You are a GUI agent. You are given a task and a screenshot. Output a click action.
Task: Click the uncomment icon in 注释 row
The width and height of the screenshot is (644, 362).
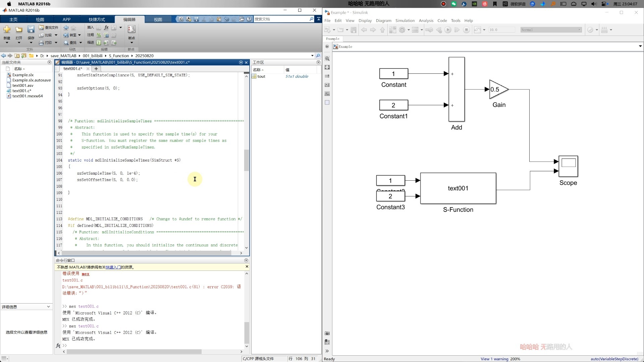[106, 35]
